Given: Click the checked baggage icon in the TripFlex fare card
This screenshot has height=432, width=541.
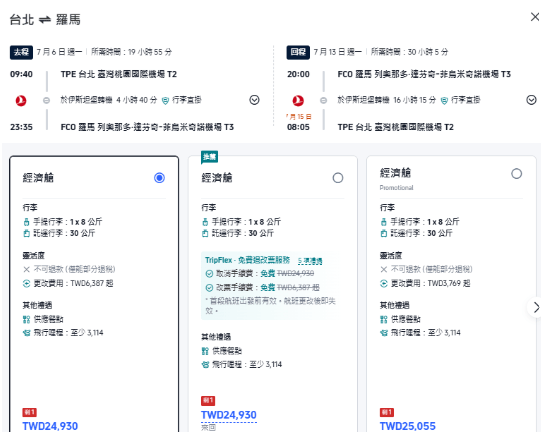Looking at the screenshot, I should click(205, 234).
